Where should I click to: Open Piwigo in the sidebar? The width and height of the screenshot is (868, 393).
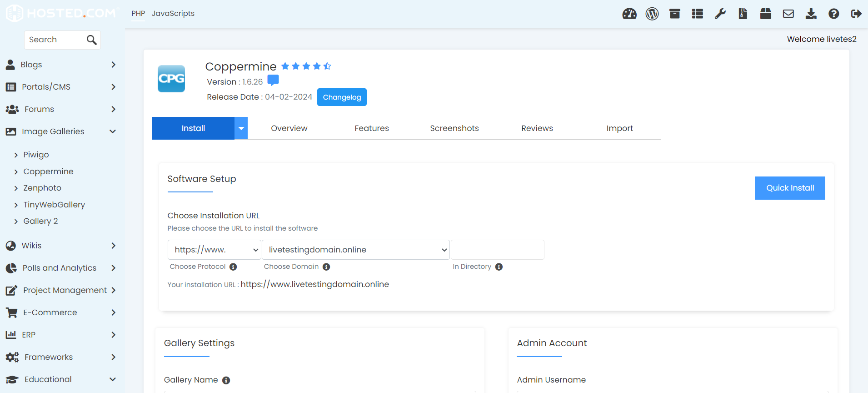coord(36,155)
